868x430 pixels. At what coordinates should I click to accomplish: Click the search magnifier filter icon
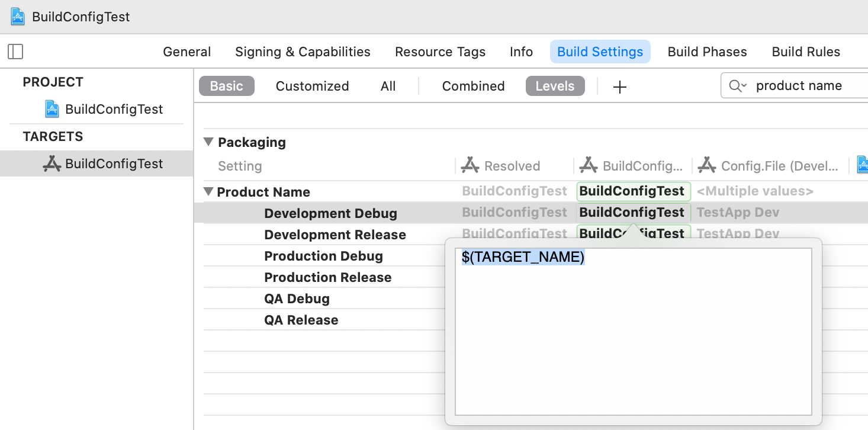[737, 86]
